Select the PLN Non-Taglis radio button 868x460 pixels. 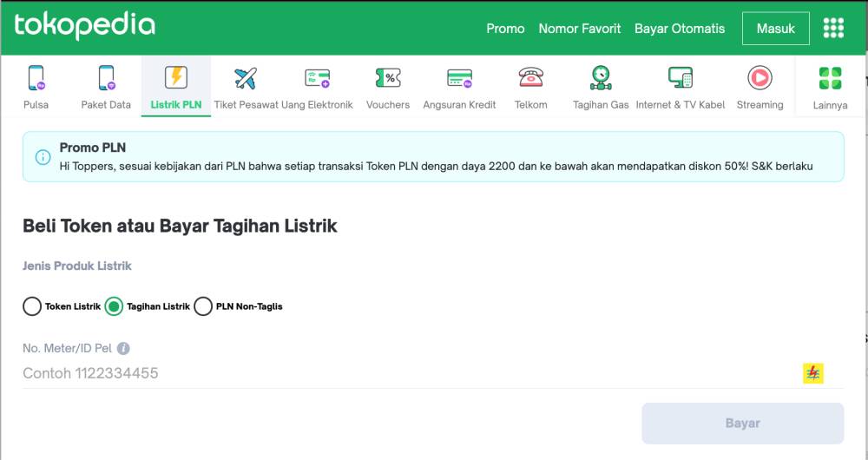203,306
